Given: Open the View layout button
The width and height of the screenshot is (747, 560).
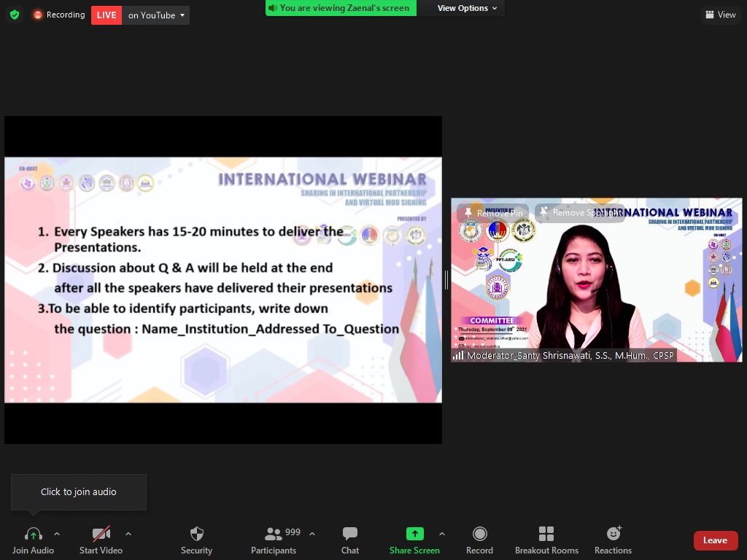Looking at the screenshot, I should [x=720, y=15].
